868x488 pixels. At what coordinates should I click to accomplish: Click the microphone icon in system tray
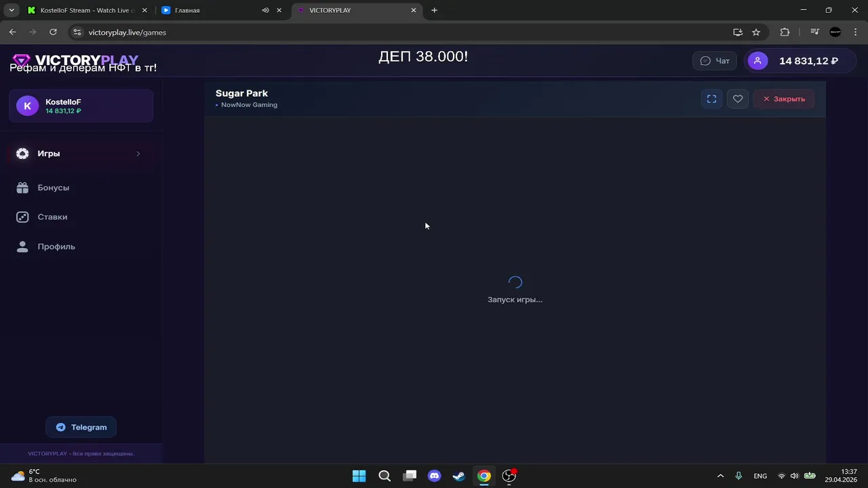click(738, 476)
